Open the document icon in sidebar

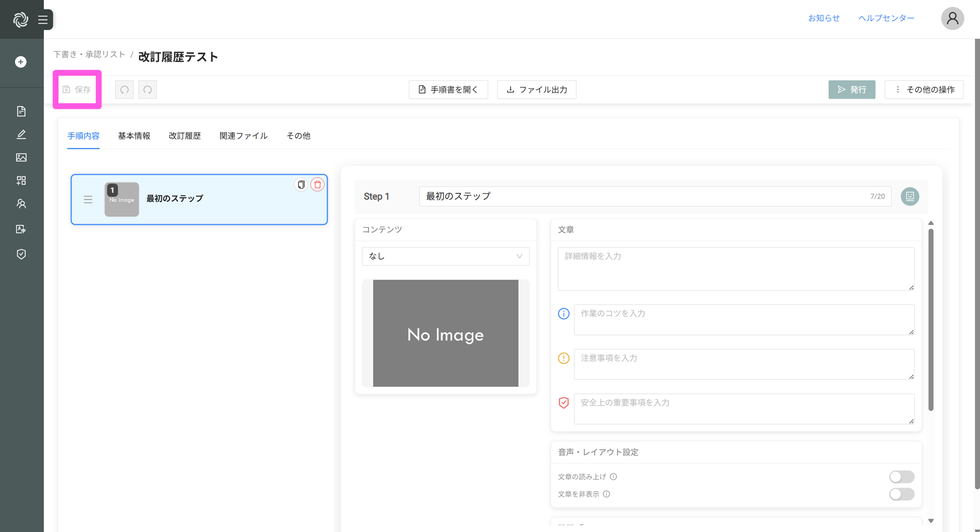point(21,111)
